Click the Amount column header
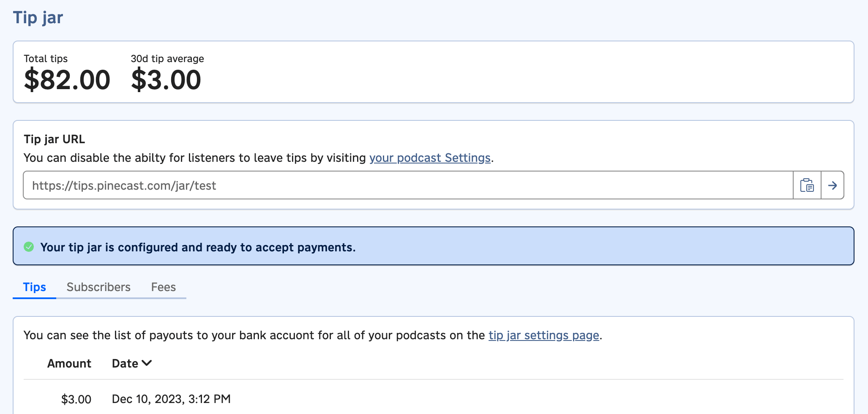This screenshot has width=868, height=414. (x=69, y=363)
